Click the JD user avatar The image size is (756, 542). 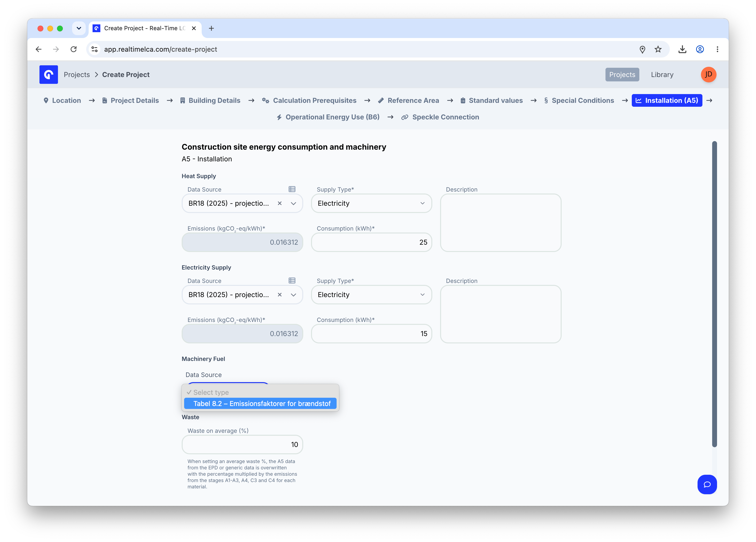708,74
